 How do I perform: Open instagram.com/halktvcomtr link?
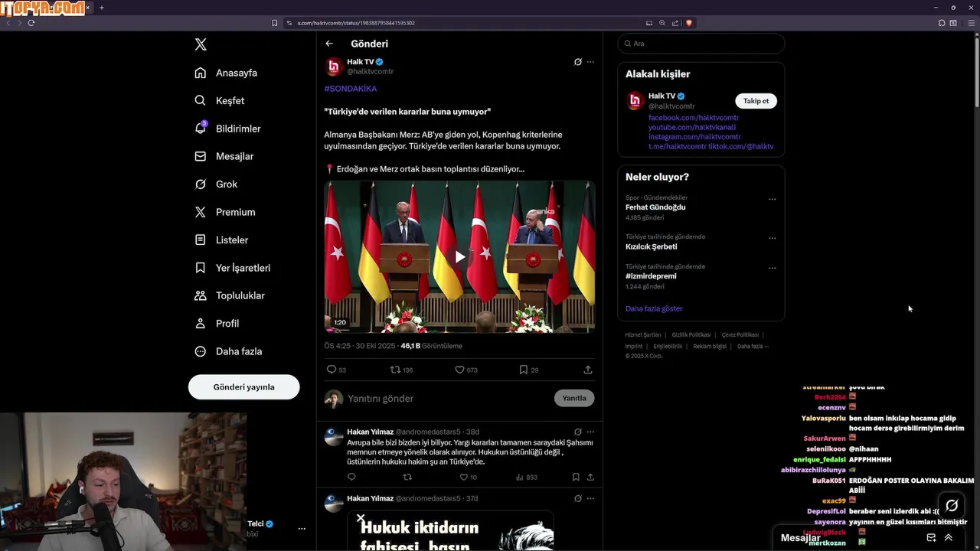point(694,137)
